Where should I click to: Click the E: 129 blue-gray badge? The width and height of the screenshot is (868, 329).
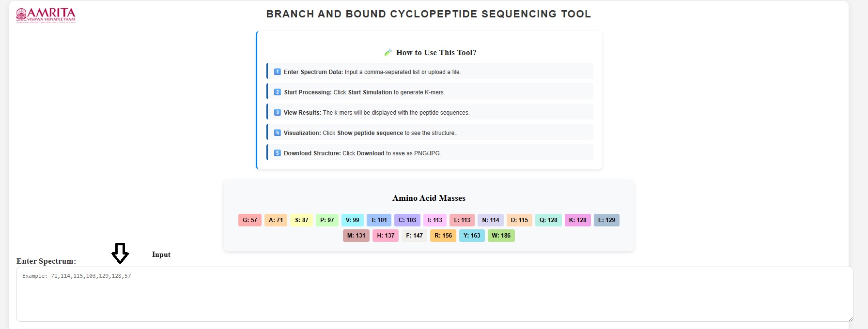(x=606, y=220)
